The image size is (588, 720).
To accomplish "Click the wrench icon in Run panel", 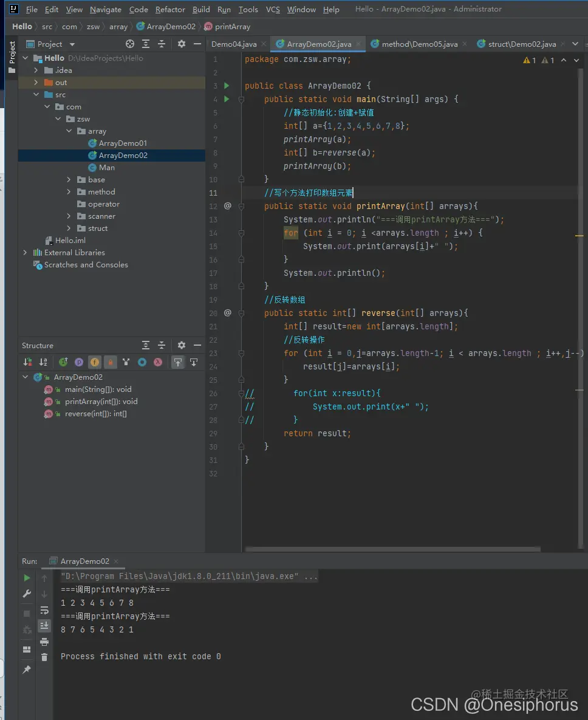I will [27, 594].
